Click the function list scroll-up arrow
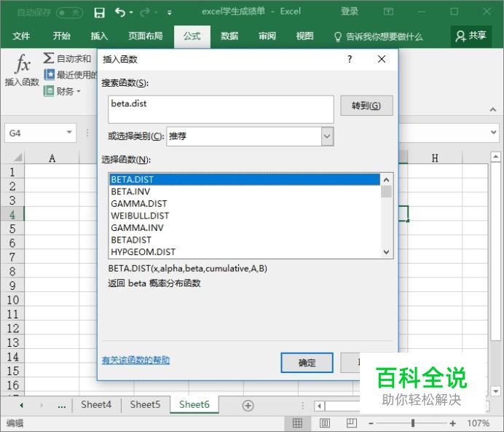The width and height of the screenshot is (504, 432). tap(386, 180)
